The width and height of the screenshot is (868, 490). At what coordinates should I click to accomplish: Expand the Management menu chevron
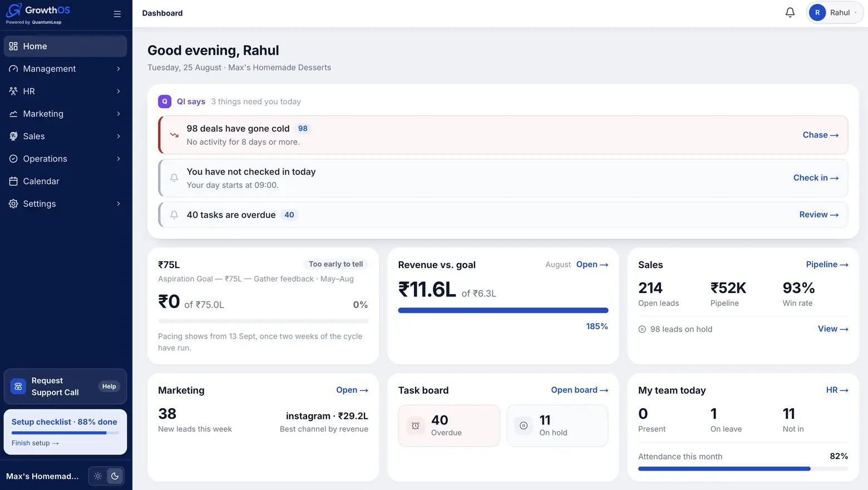(119, 69)
